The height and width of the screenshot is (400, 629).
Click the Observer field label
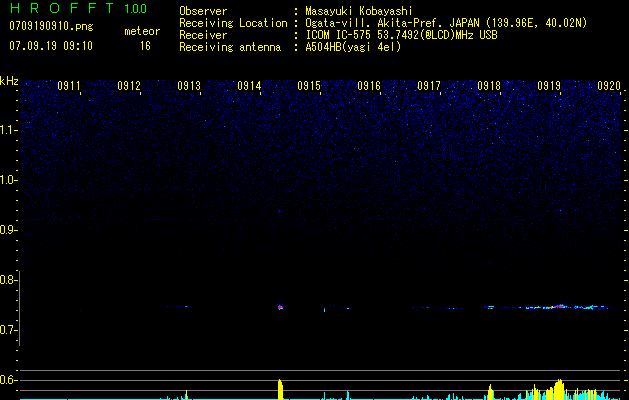[203, 11]
